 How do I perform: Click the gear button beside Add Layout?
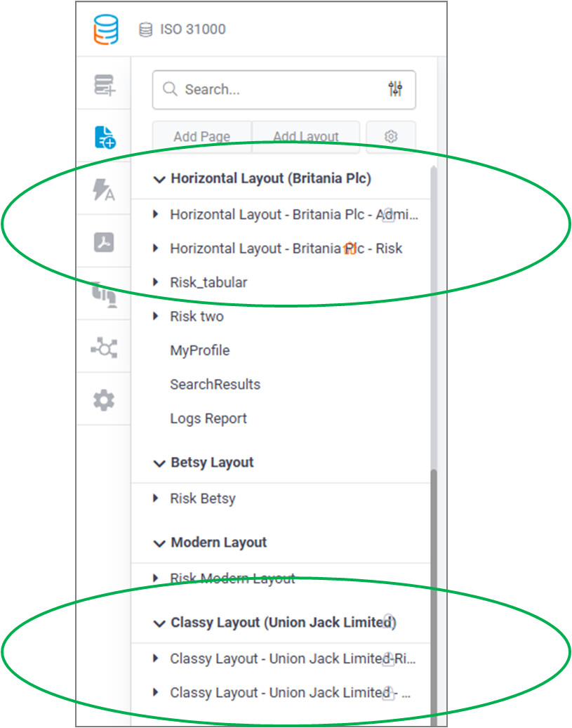click(391, 136)
